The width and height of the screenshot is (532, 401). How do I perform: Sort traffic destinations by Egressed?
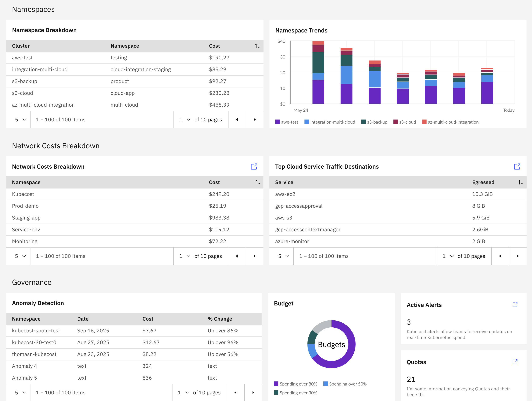520,182
